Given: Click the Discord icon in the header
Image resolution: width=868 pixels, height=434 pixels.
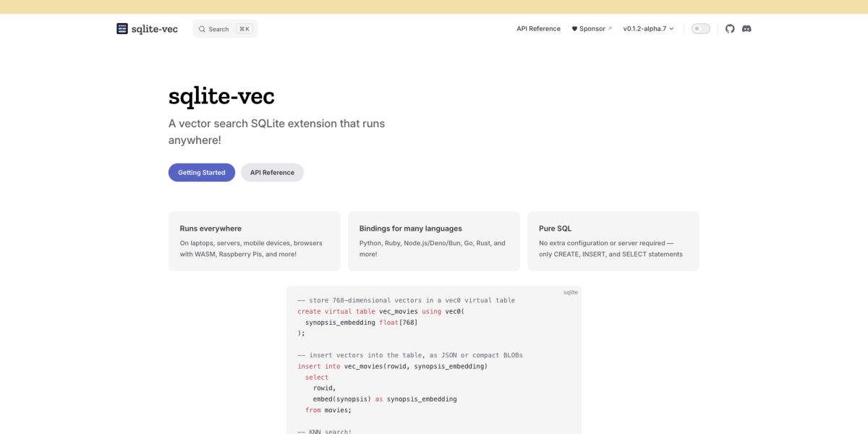Looking at the screenshot, I should click(x=746, y=28).
